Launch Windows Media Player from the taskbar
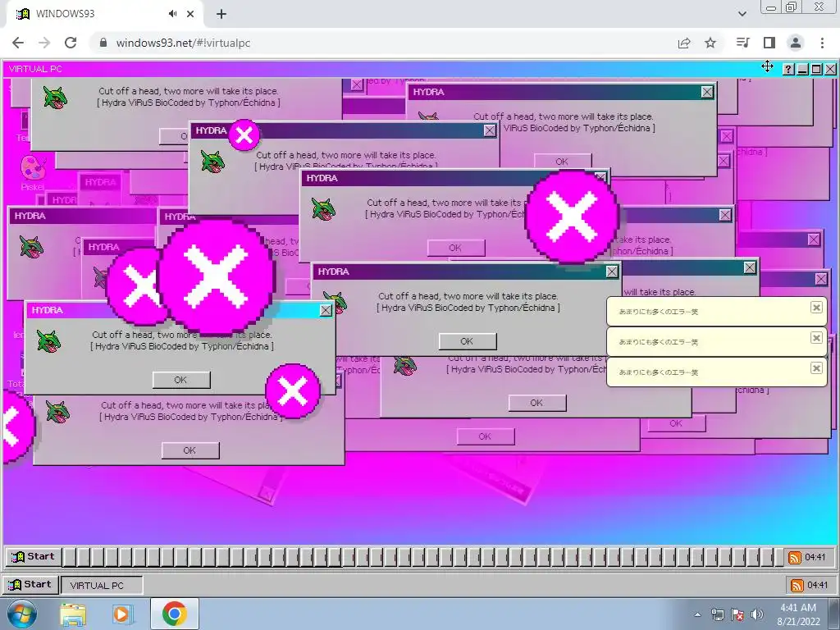840x630 pixels. point(121,614)
